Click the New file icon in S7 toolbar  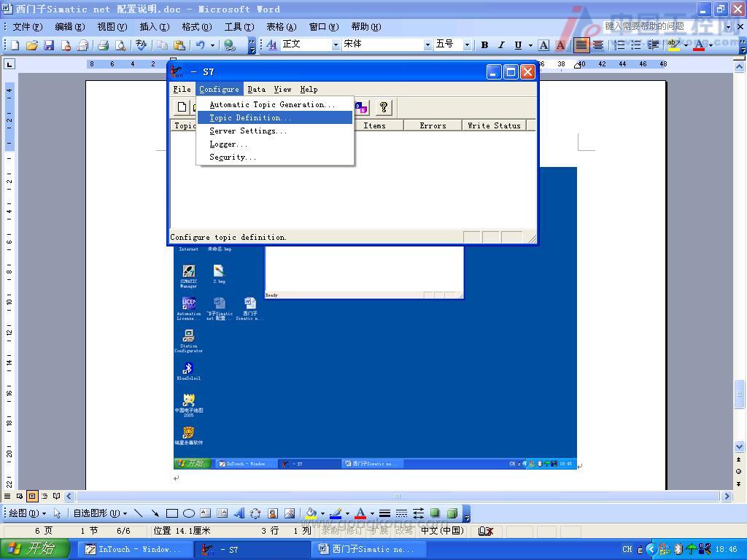tap(182, 107)
